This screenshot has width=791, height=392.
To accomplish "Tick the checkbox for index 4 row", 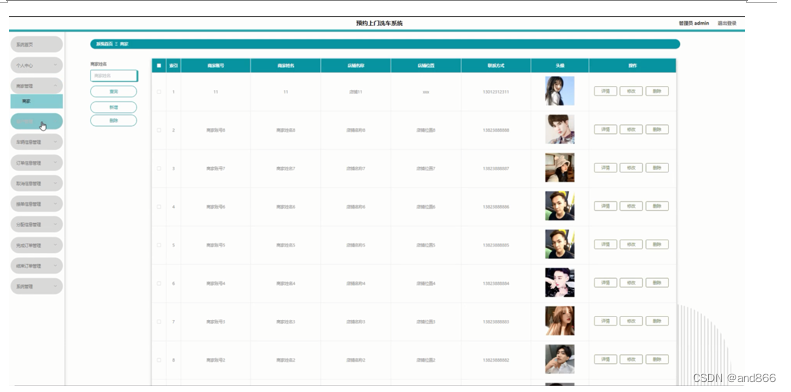I will click(159, 207).
